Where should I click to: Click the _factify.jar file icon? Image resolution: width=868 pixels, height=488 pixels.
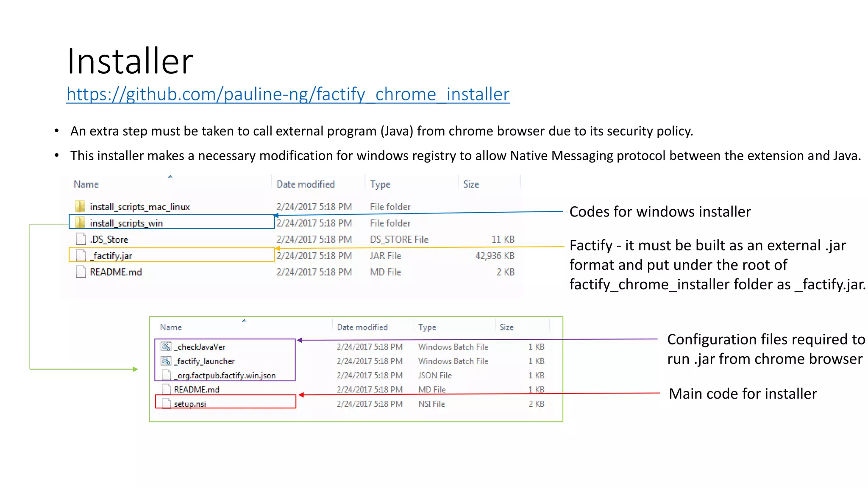point(81,255)
